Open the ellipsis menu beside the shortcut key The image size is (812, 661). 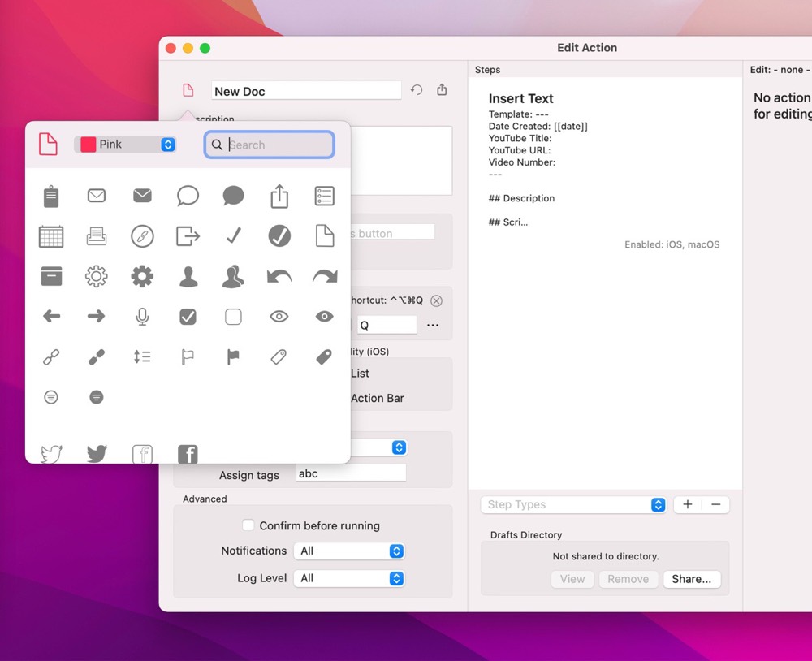click(x=433, y=326)
